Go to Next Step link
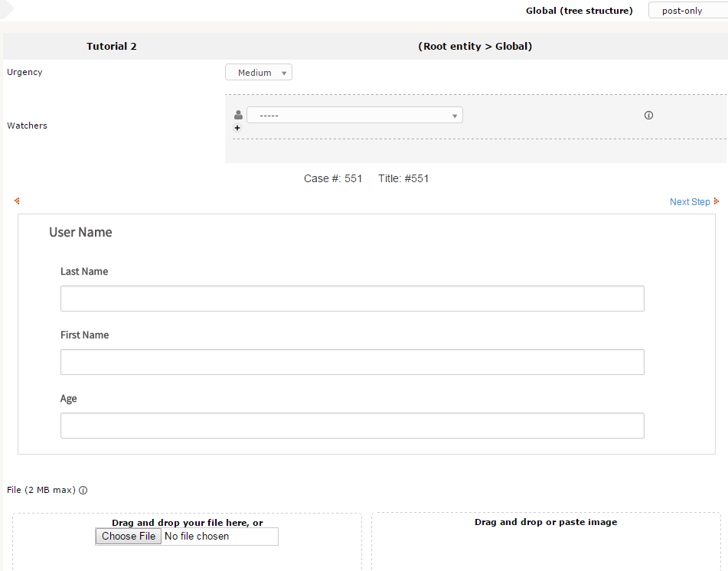The height and width of the screenshot is (571, 728). coord(689,202)
